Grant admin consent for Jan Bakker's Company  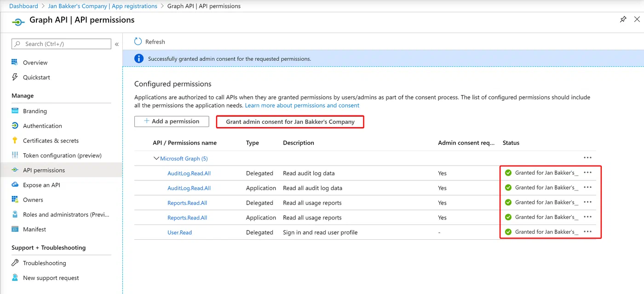click(290, 122)
